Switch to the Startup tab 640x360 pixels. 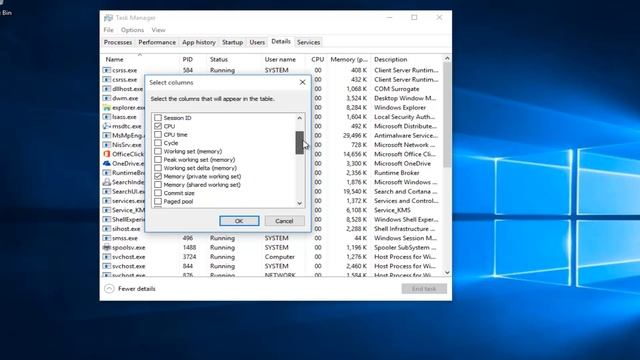click(232, 42)
